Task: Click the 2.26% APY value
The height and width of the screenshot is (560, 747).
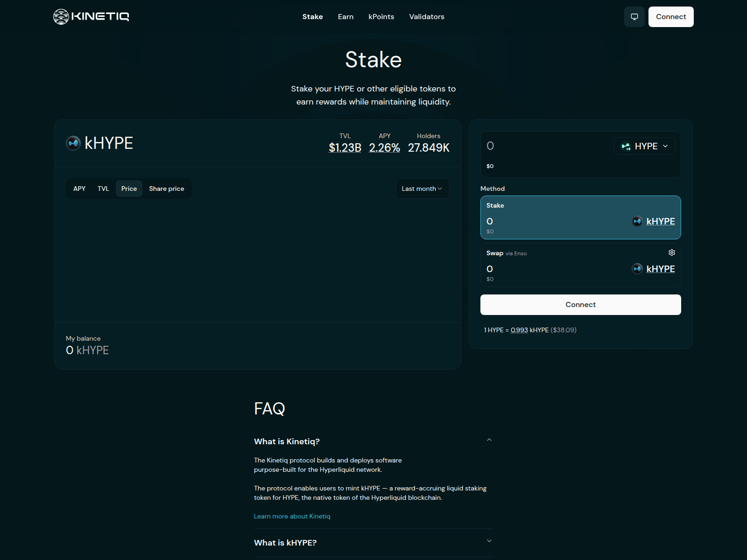Action: point(385,147)
